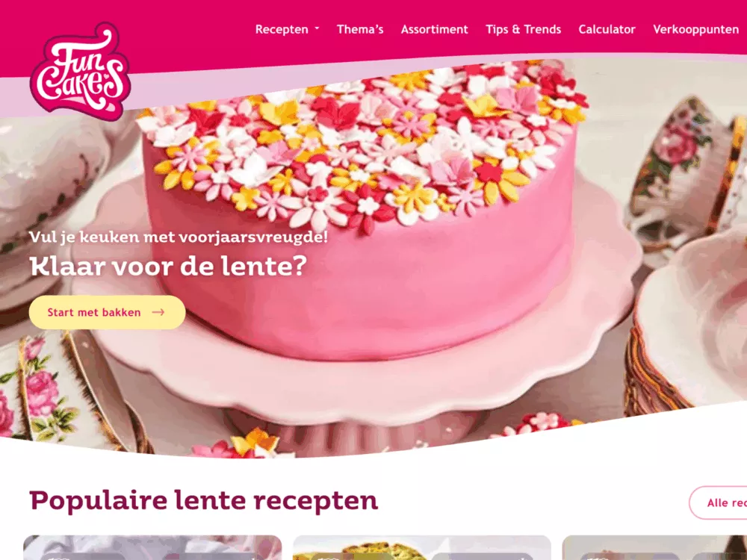Go to the Thema's page
The width and height of the screenshot is (747, 560).
click(x=360, y=30)
